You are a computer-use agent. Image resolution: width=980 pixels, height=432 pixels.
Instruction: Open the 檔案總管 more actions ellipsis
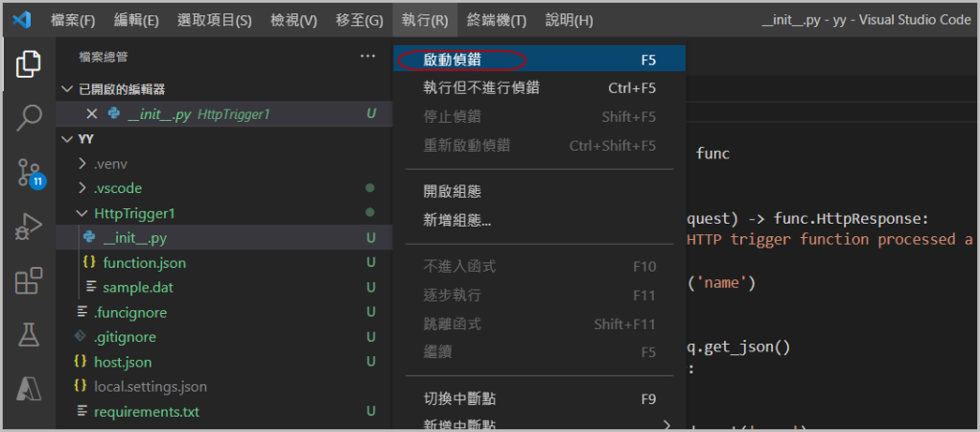coord(368,57)
